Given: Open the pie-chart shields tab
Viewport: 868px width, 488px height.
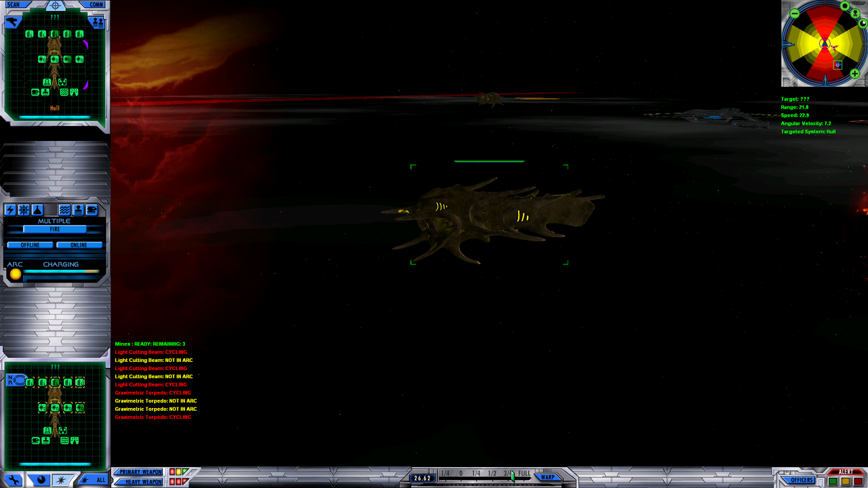Looking at the screenshot, I should pos(41,480).
